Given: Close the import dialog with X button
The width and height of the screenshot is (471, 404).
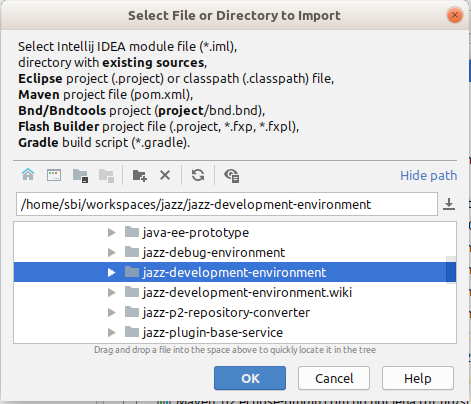Looking at the screenshot, I should coord(455,15).
